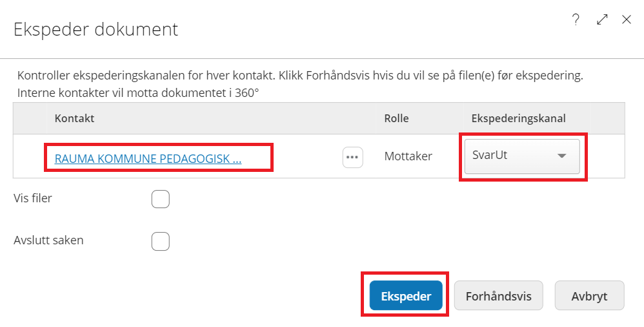Screen dimensions: 644x327
Task: Click the Ekspeder dokument dialog title
Action: pyautogui.click(x=96, y=30)
